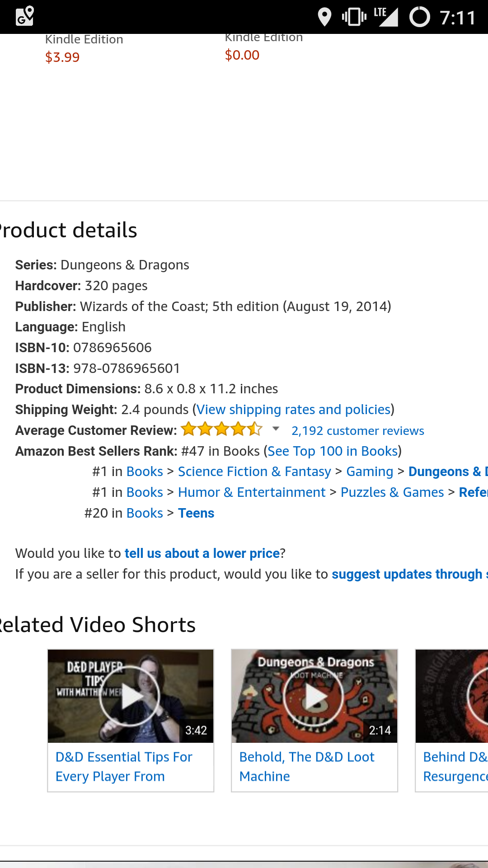Tap the location pin status icon
This screenshot has width=488, height=868.
tap(324, 17)
